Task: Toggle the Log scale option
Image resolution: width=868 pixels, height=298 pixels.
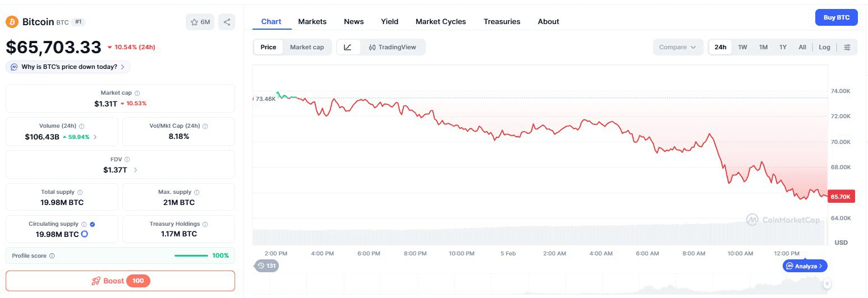Action: [824, 47]
